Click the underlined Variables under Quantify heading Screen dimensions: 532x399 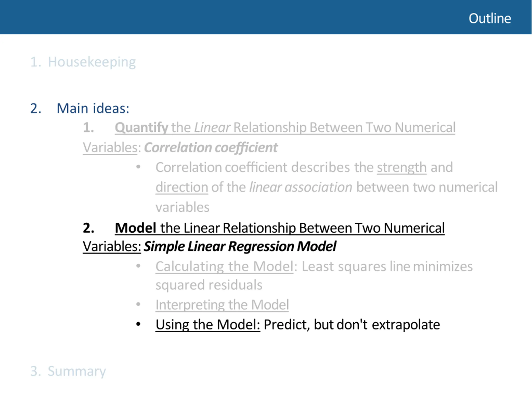coord(110,147)
